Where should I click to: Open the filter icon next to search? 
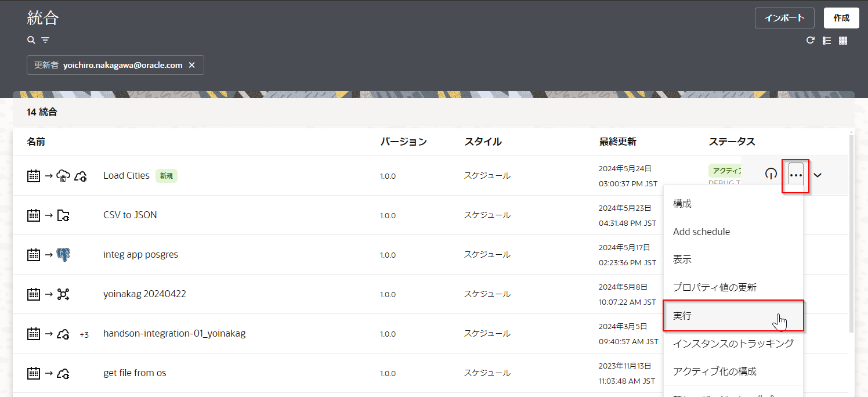[x=45, y=40]
